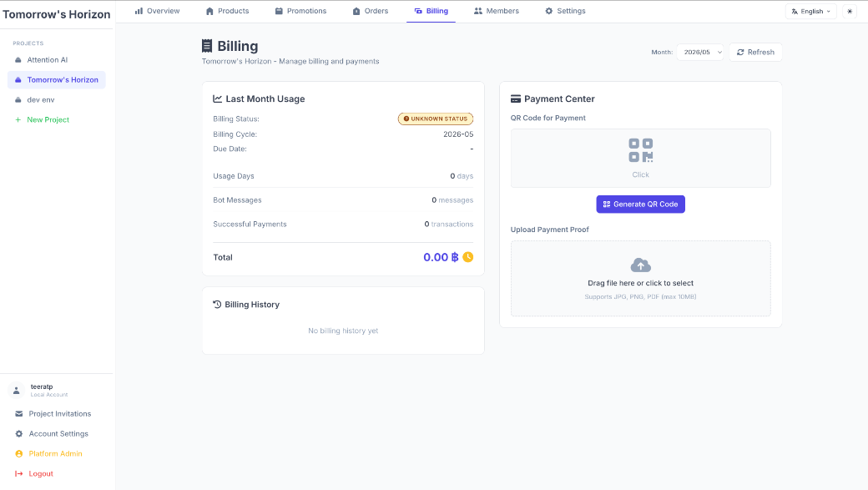
Task: Click the UNKNOWN STATUS badge
Action: point(436,119)
